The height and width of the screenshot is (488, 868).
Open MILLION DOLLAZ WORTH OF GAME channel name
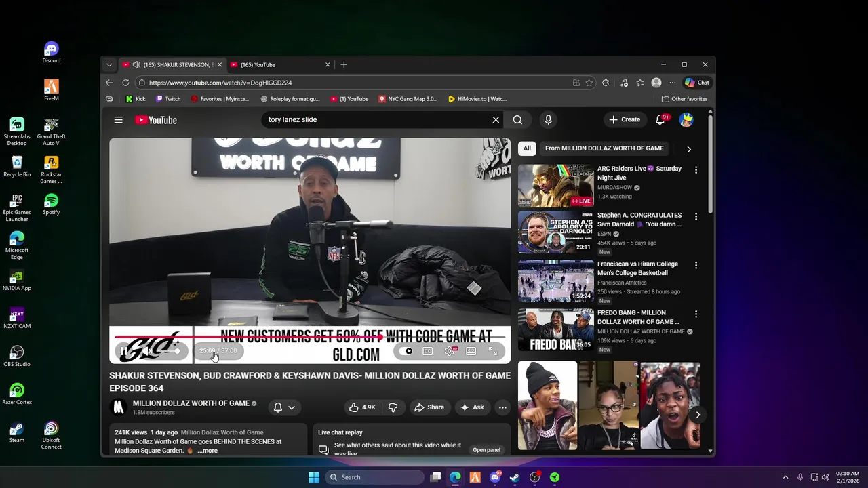[x=191, y=403]
